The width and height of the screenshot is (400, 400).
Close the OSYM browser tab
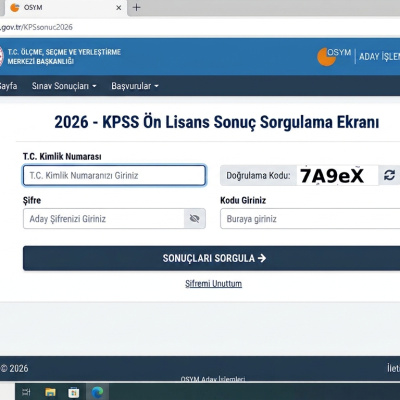tap(118, 7)
